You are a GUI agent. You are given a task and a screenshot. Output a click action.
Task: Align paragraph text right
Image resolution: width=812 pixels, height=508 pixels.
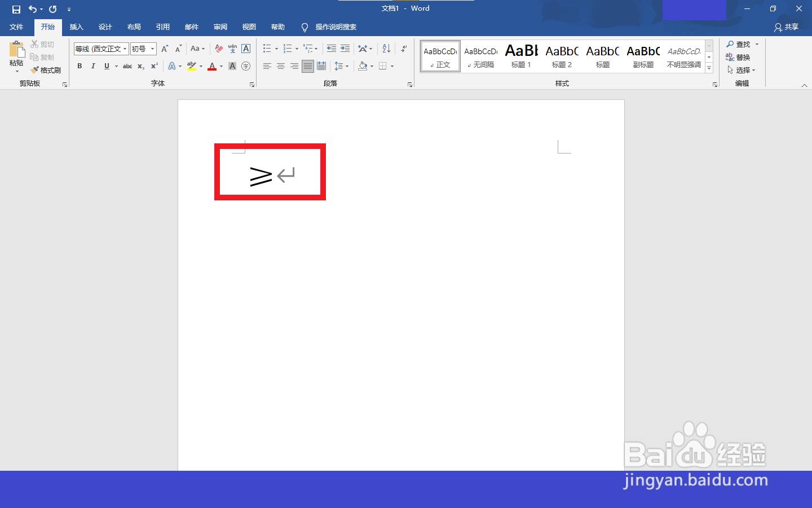294,66
